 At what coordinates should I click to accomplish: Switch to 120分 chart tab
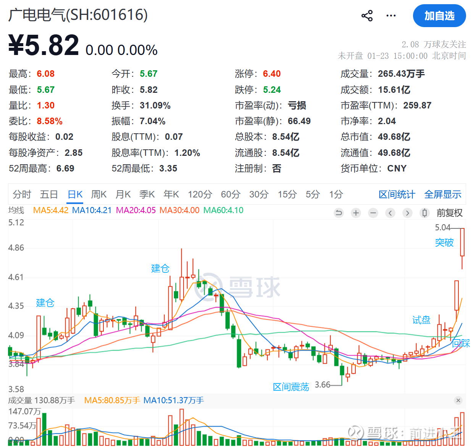[x=200, y=194]
